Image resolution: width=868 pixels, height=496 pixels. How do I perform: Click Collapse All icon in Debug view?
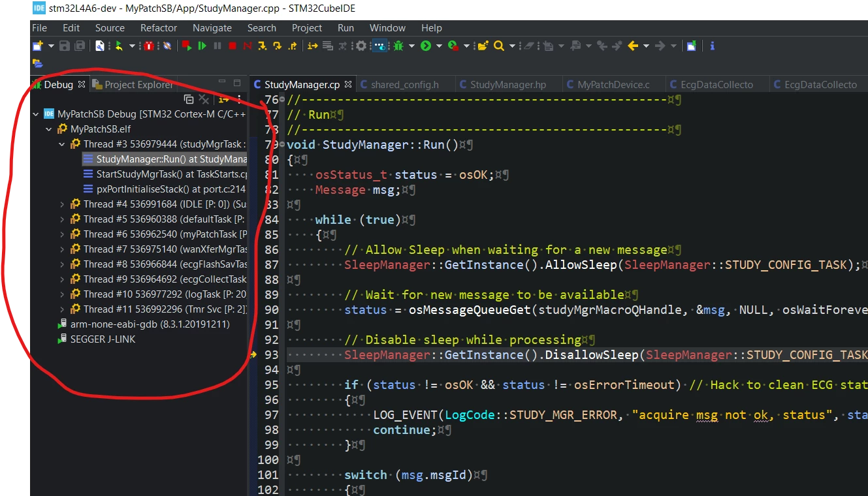pyautogui.click(x=189, y=99)
